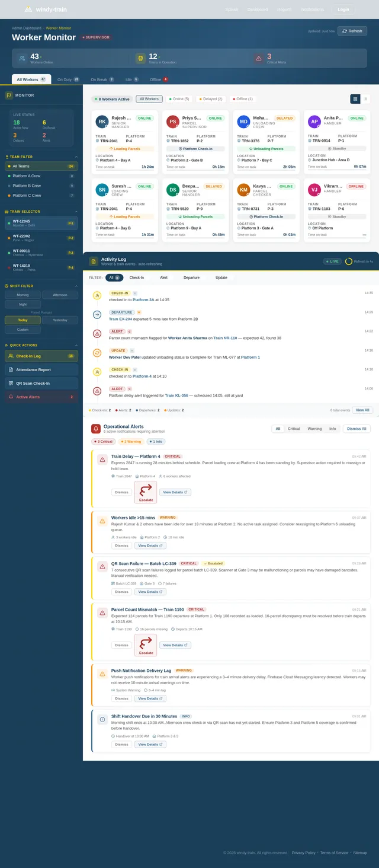Click the Shift Handover info icon
The image size is (379, 868).
click(102, 719)
